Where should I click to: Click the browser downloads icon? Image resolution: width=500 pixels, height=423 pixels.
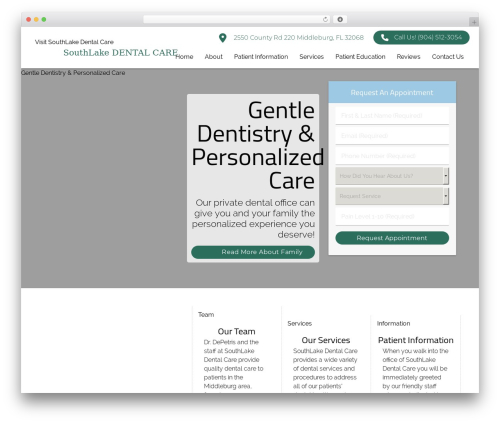[x=340, y=20]
